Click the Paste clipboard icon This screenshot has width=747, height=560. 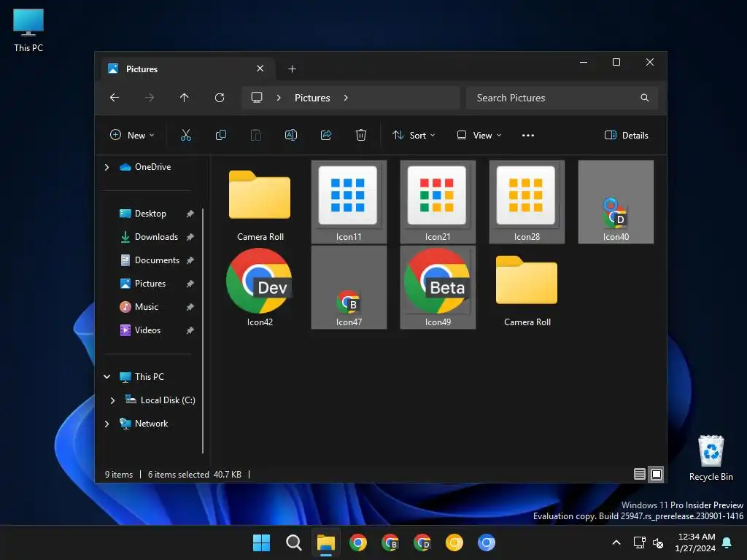(x=256, y=135)
